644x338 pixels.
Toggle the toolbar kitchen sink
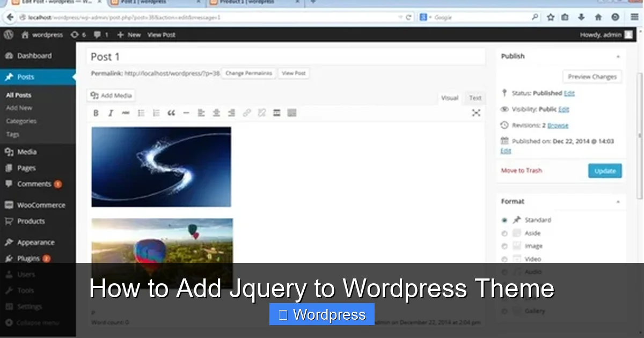coord(292,113)
